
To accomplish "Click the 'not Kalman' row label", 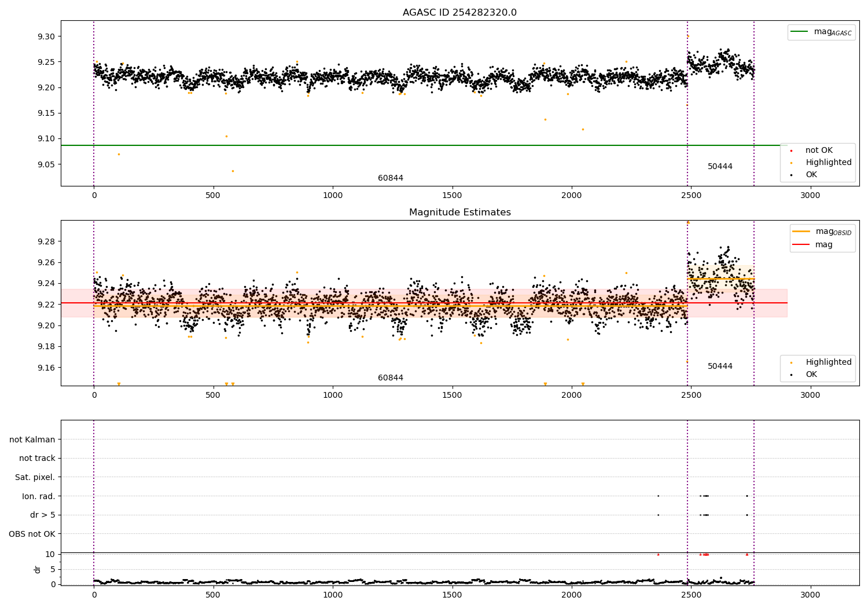I will tap(32, 439).
